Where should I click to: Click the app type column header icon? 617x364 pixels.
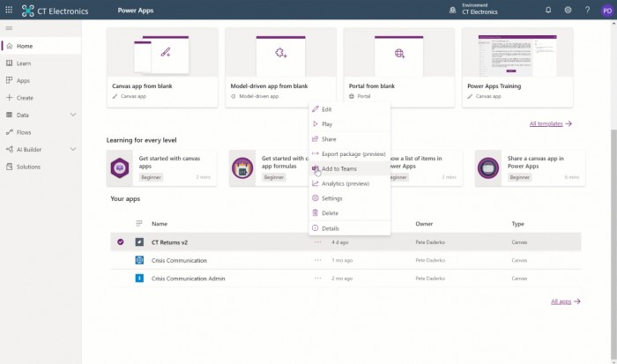point(139,224)
